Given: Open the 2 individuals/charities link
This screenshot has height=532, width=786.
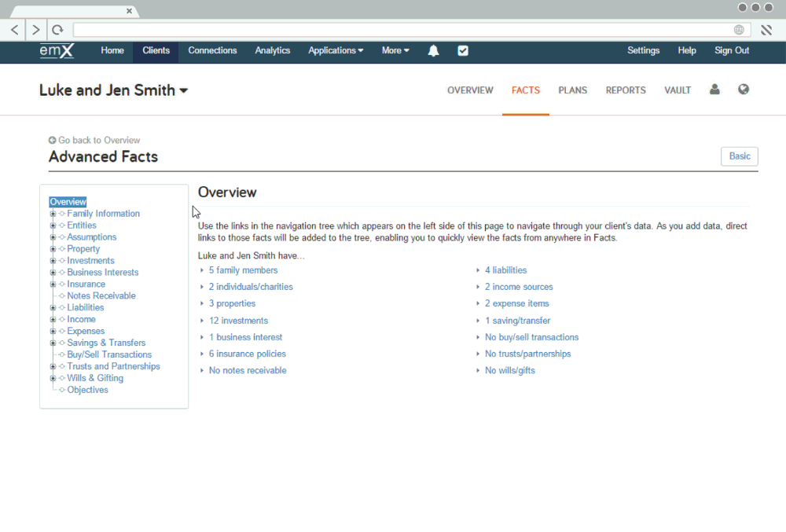Looking at the screenshot, I should coord(251,287).
